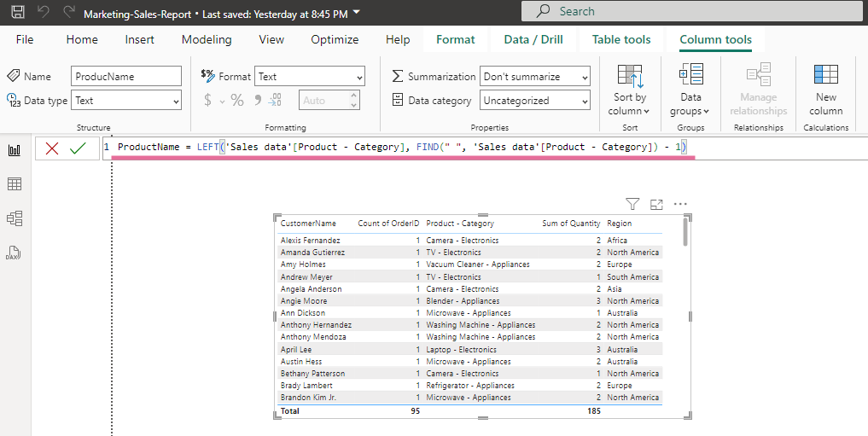The image size is (868, 436).
Task: Open the file title dropdown arrow
Action: click(356, 12)
